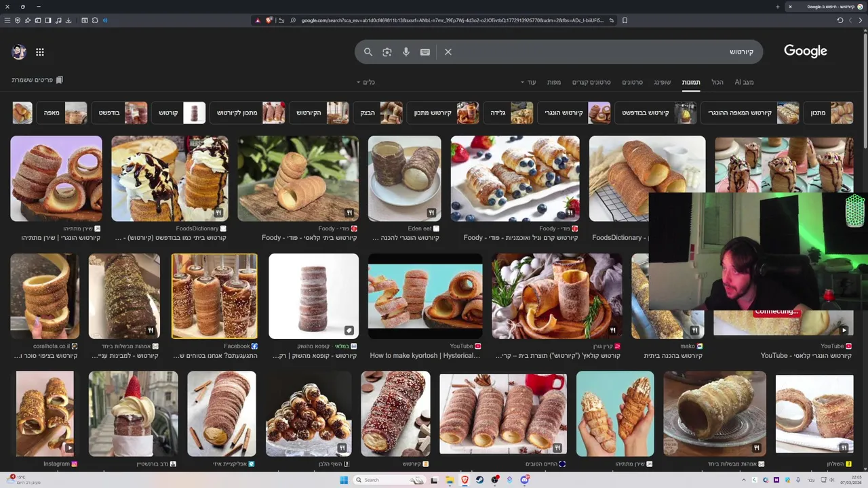The height and width of the screenshot is (488, 868).
Task: Select the הקירטוש filter chip
Action: (x=319, y=113)
